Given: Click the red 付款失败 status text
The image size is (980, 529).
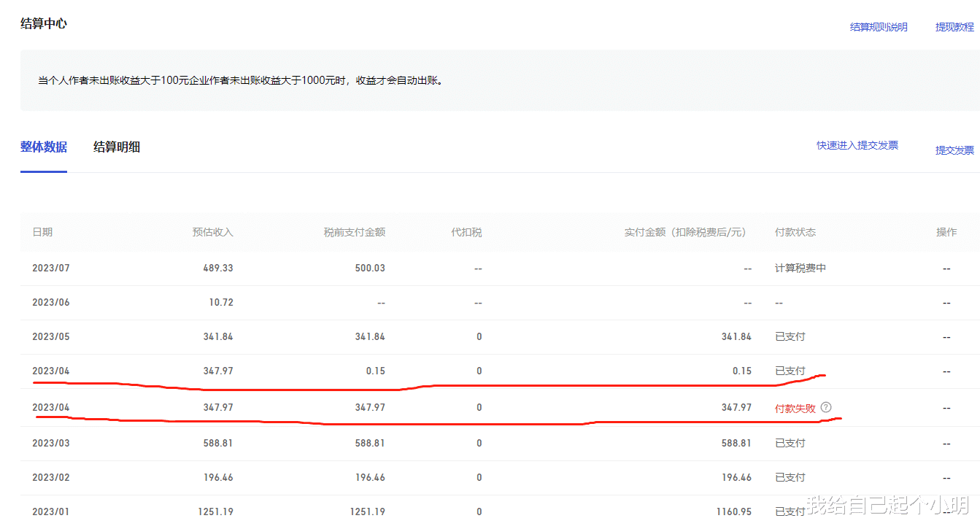Looking at the screenshot, I should tap(795, 408).
